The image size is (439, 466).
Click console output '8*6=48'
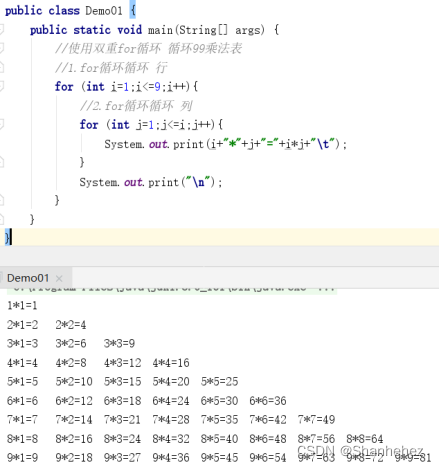tap(268, 438)
